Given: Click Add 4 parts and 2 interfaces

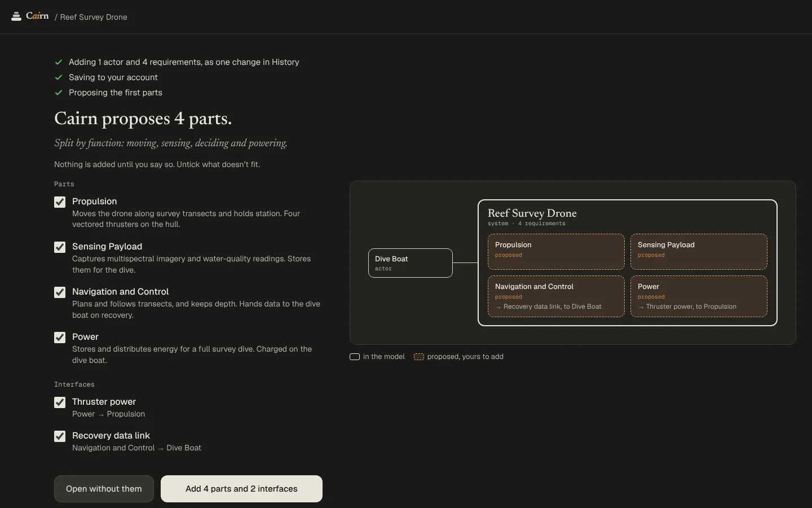Looking at the screenshot, I should [241, 489].
